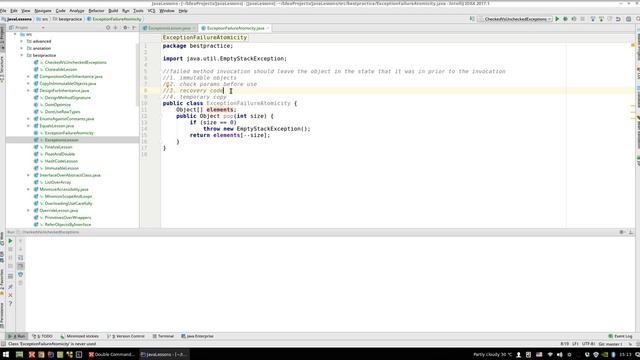Expand DesignForInheritance.java node
The height and width of the screenshot is (360, 640).
point(28,91)
